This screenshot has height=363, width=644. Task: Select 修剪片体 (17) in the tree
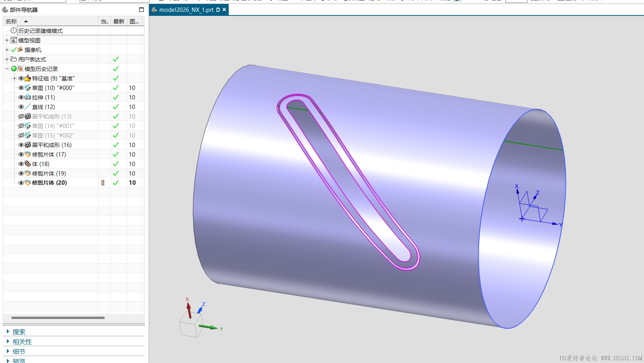(49, 154)
